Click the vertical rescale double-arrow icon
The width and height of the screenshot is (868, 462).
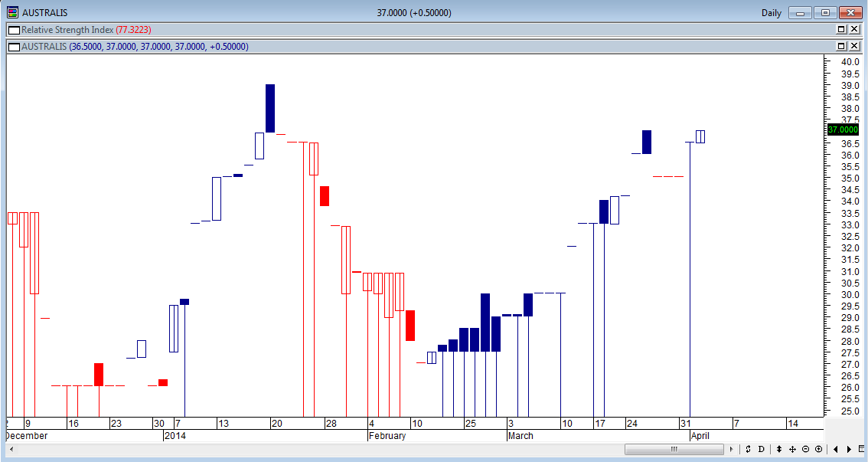tap(779, 449)
